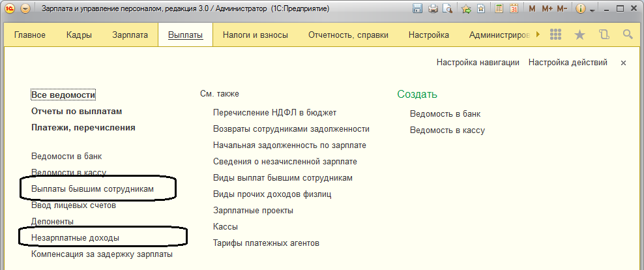The height and width of the screenshot is (270, 644).
Task: Switch to the Кадры section
Action: 79,35
